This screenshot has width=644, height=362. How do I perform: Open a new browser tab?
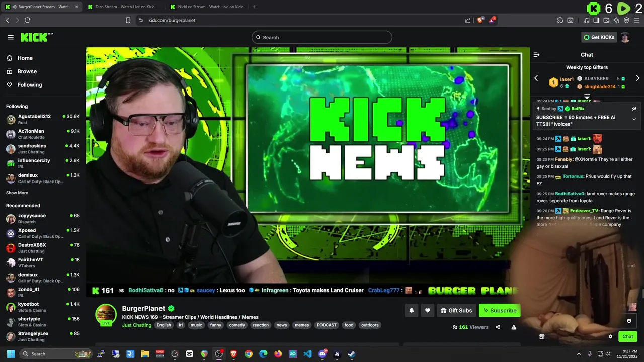pos(254,7)
